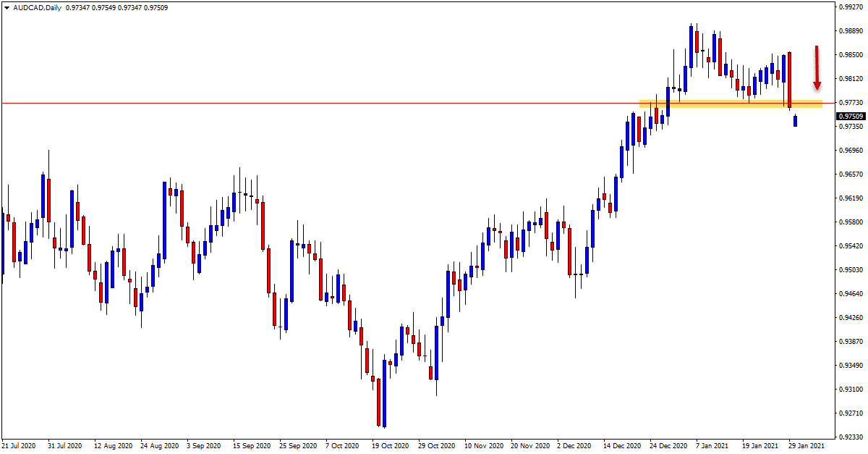Click the 21 Jul 2020 date label
The height and width of the screenshot is (454, 868).
tap(20, 446)
